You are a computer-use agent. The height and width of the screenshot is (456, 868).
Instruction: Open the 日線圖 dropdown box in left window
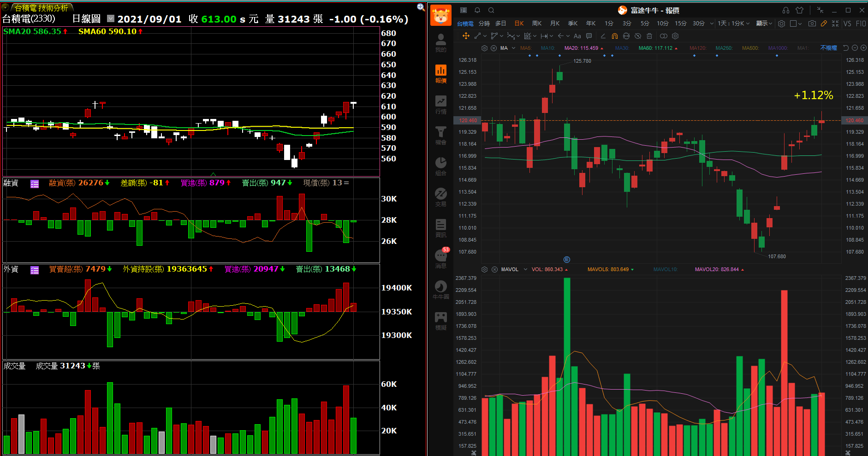(111, 18)
